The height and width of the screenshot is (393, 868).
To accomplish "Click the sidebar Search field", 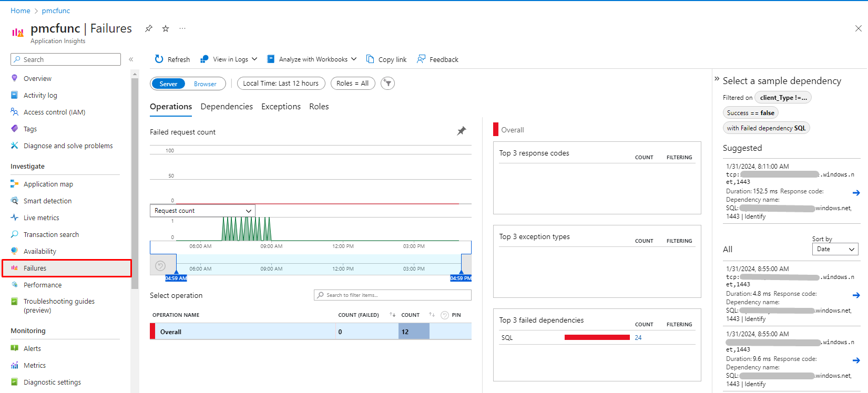I will (66, 59).
